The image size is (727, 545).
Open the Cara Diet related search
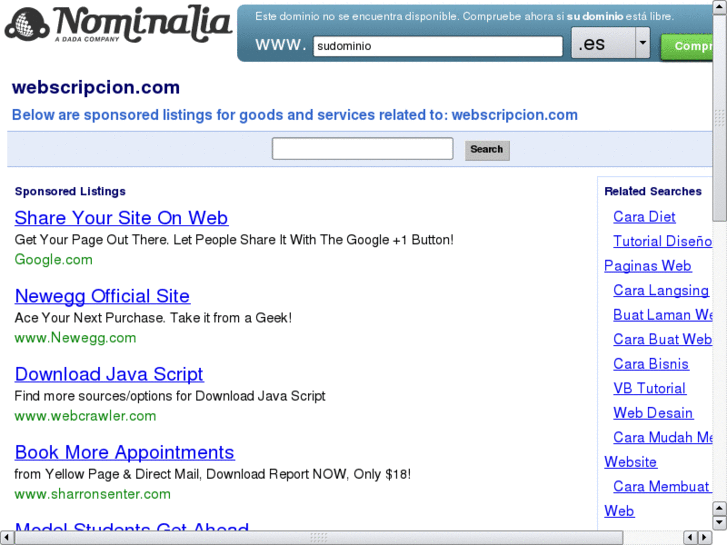(x=644, y=217)
